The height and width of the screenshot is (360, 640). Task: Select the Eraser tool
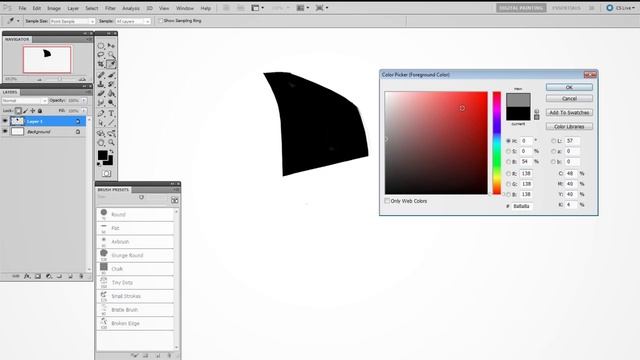101,93
